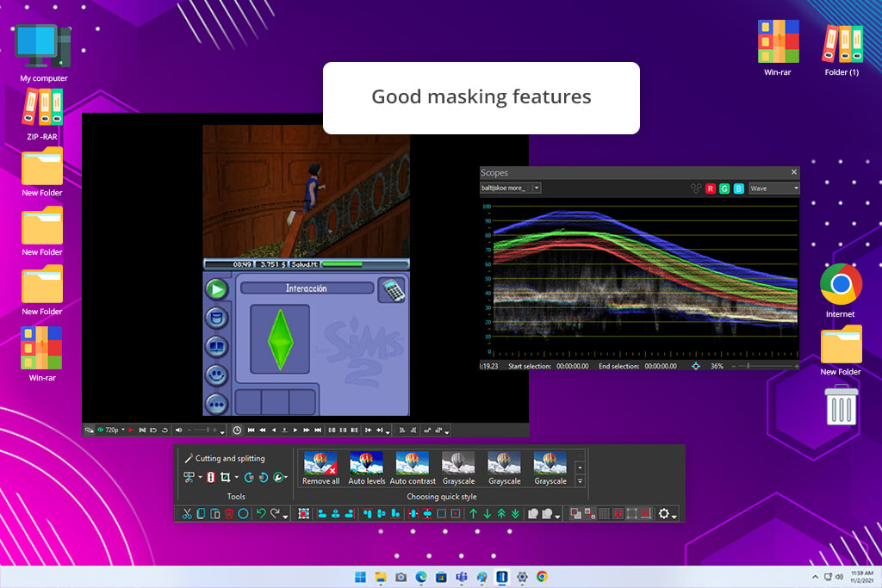
Task: Expand the cutting scissors dropdown arrow in Tools
Action: pos(200,477)
